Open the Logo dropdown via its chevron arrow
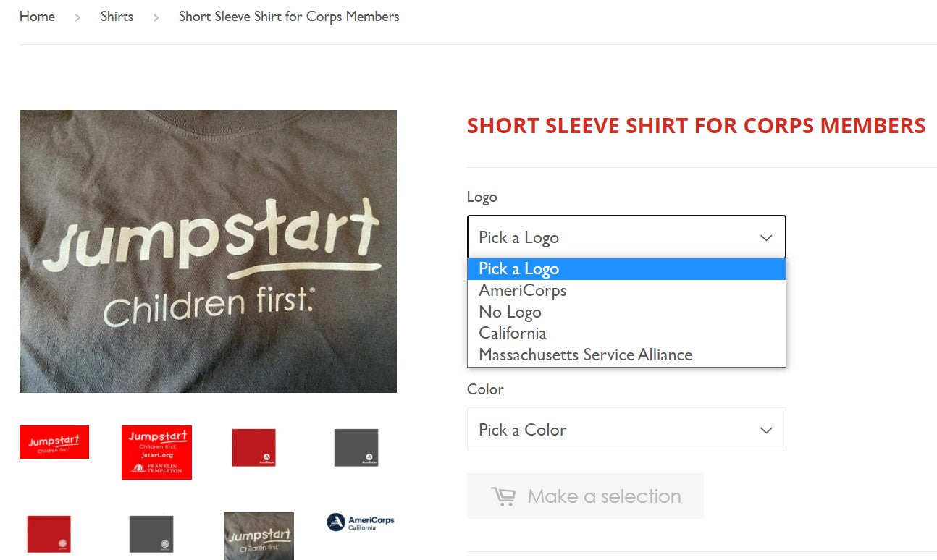Image resolution: width=937 pixels, height=560 pixels. coord(766,237)
